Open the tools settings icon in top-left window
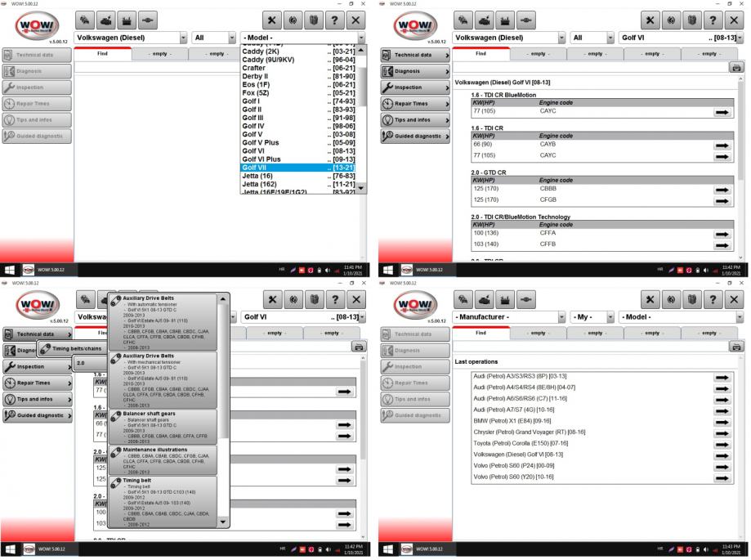 coord(271,20)
